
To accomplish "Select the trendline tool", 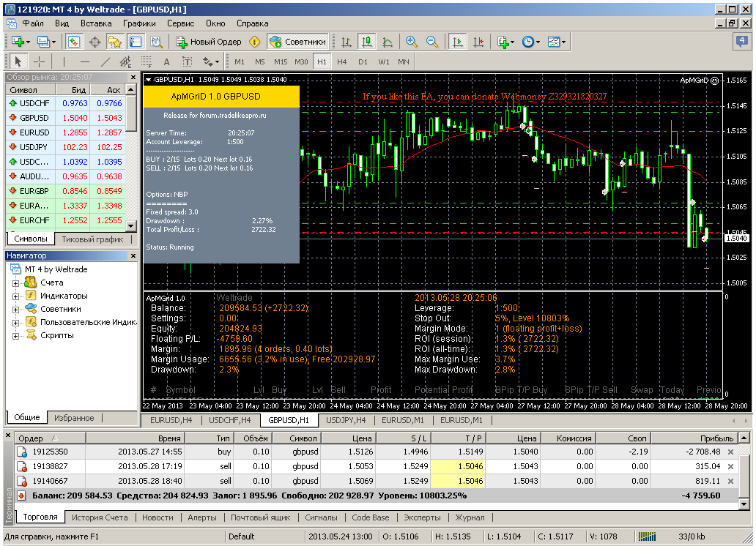I will [x=105, y=61].
